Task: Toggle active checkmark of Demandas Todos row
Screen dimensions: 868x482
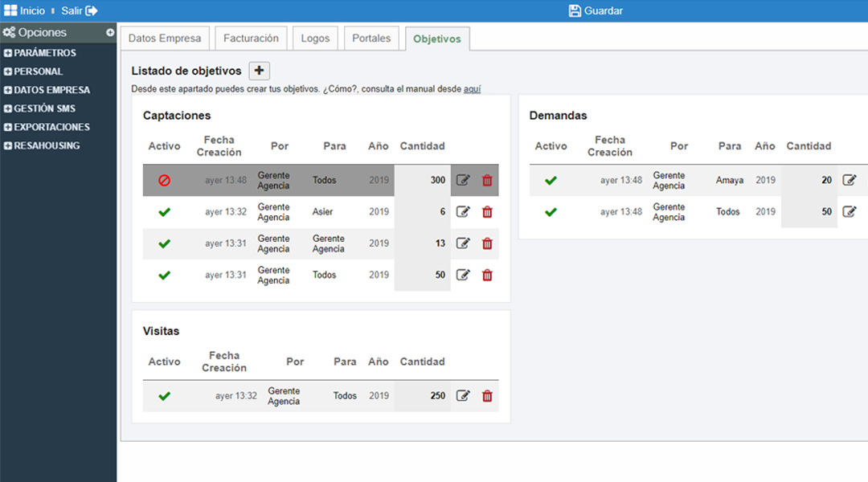Action: click(551, 212)
